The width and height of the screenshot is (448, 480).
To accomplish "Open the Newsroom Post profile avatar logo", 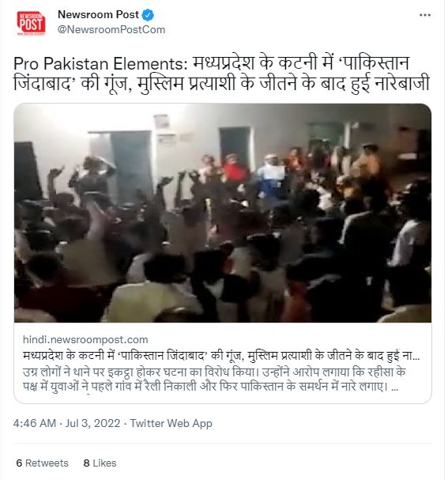I will pos(31,23).
